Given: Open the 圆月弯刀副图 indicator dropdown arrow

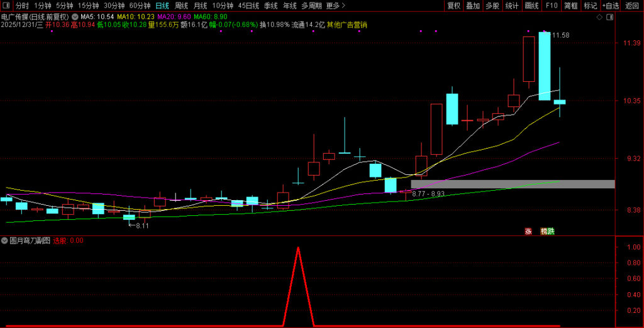Looking at the screenshot, I should pos(4,240).
